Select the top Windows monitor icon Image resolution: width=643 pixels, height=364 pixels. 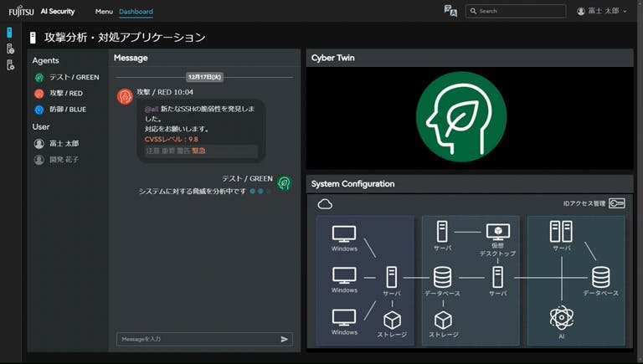344,233
